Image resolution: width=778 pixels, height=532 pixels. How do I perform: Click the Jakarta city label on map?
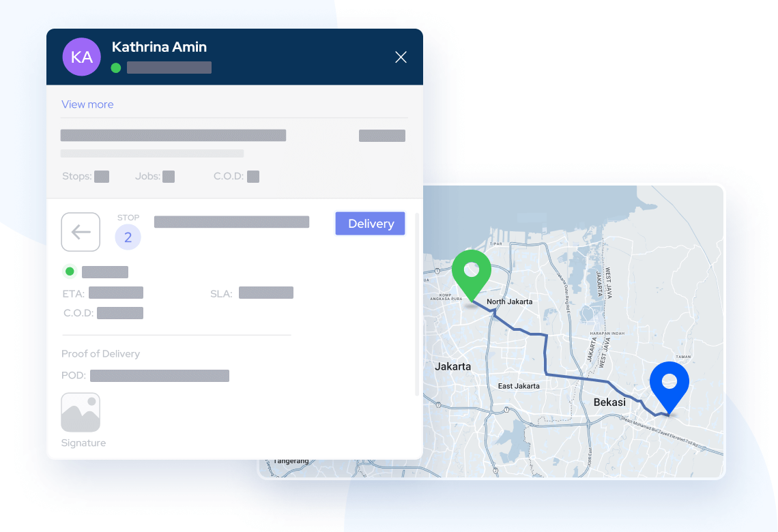pos(453,366)
